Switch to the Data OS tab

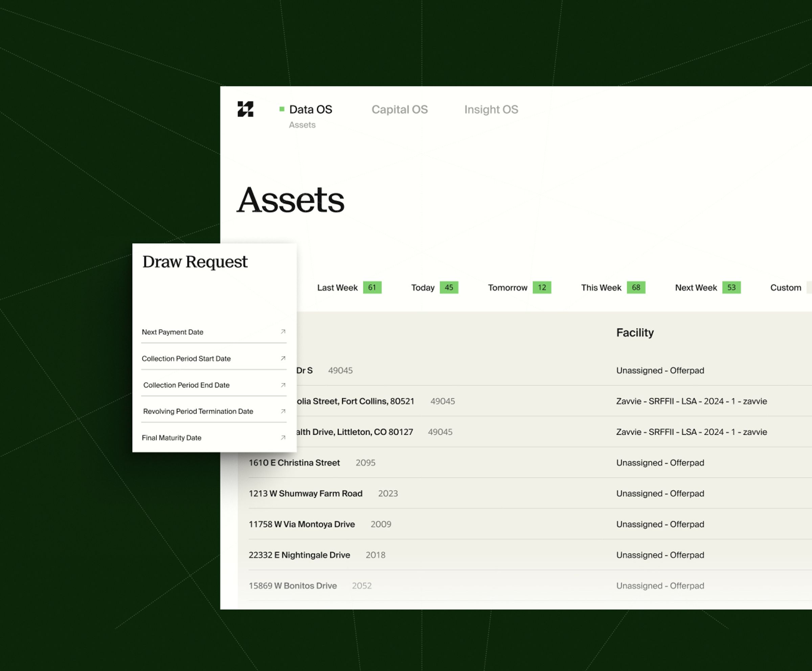coord(310,109)
